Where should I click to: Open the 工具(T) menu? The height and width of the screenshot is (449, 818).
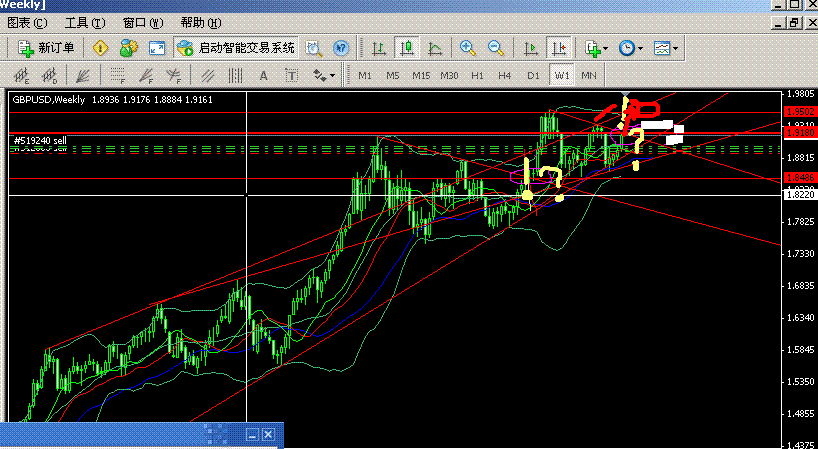pyautogui.click(x=85, y=23)
